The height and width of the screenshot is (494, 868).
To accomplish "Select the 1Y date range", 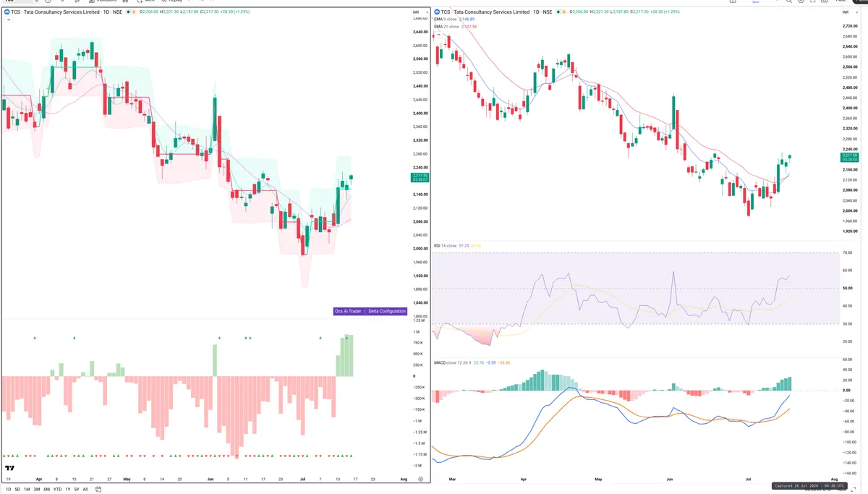I will [68, 489].
